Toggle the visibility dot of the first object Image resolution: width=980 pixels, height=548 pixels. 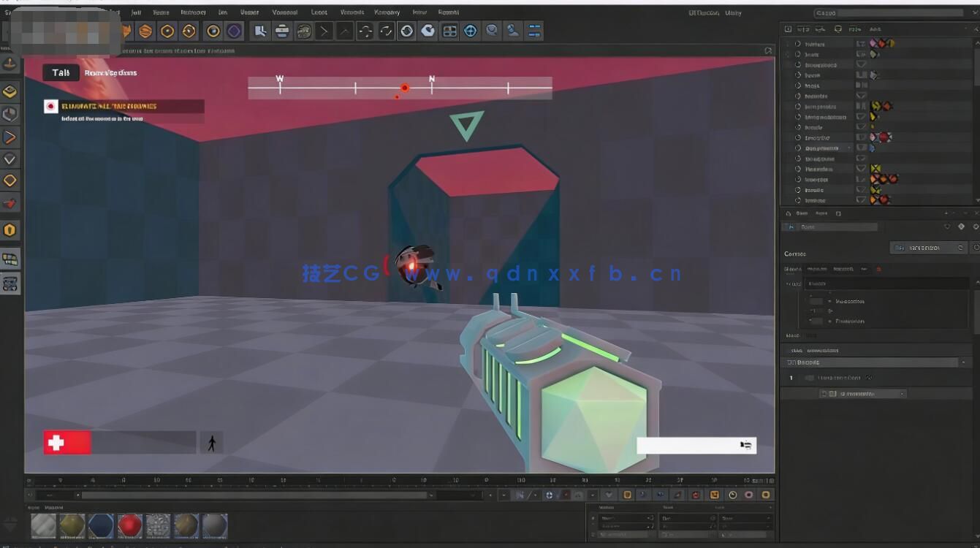pyautogui.click(x=797, y=44)
